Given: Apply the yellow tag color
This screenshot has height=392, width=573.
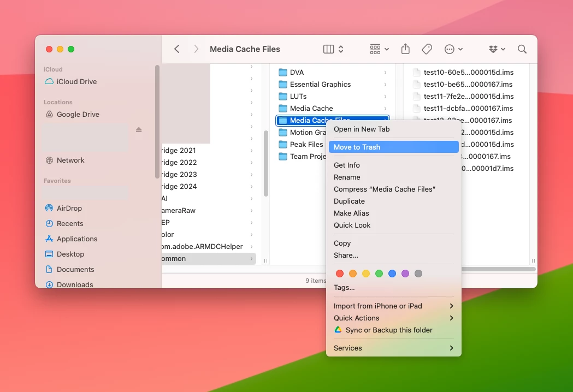Looking at the screenshot, I should 366,274.
